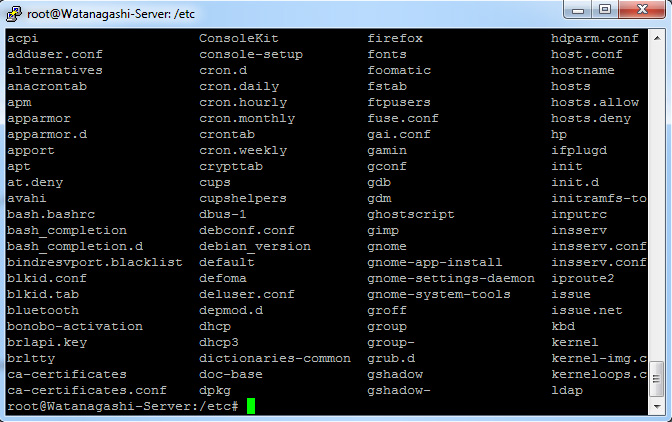Click the shell prompt text root@Watanagashi-Server:/etc#

pyautogui.click(x=122, y=406)
